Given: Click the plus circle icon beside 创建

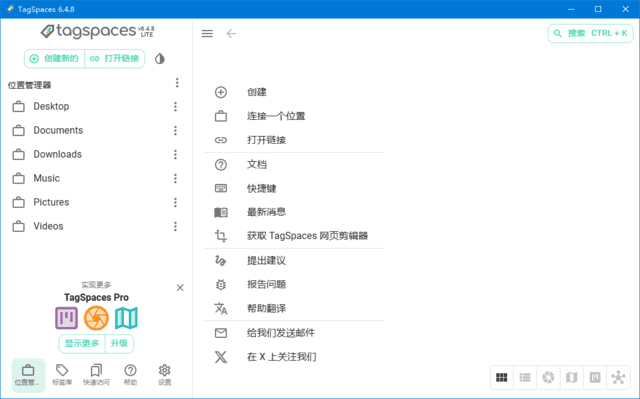Looking at the screenshot, I should point(221,92).
